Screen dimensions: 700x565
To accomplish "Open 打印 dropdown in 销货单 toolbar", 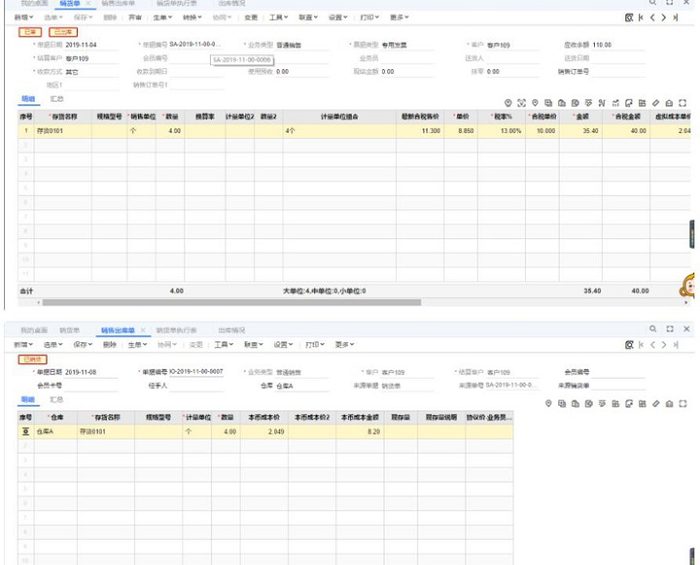I will coord(369,17).
